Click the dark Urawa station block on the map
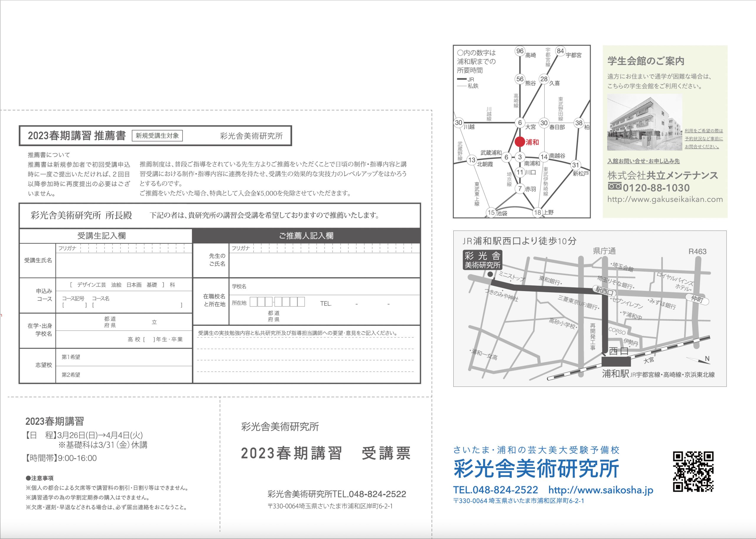This screenshot has width=756, height=539. pyautogui.click(x=616, y=362)
